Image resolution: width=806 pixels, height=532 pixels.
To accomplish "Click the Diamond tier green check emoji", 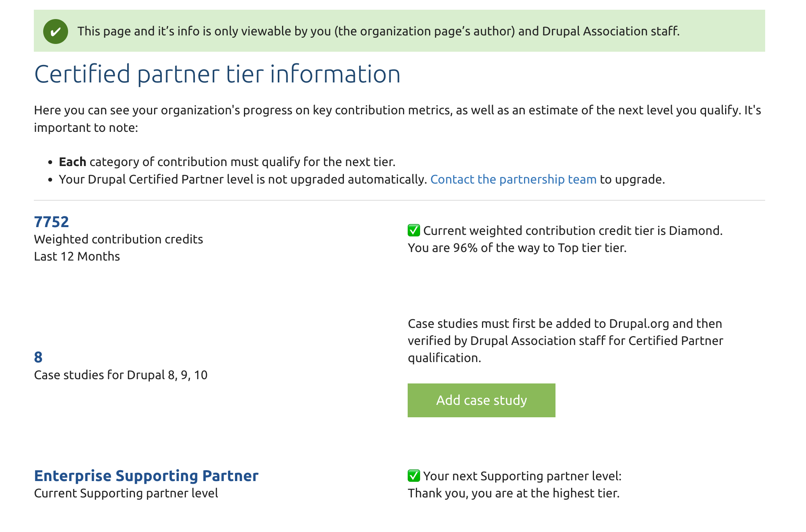I will [414, 230].
